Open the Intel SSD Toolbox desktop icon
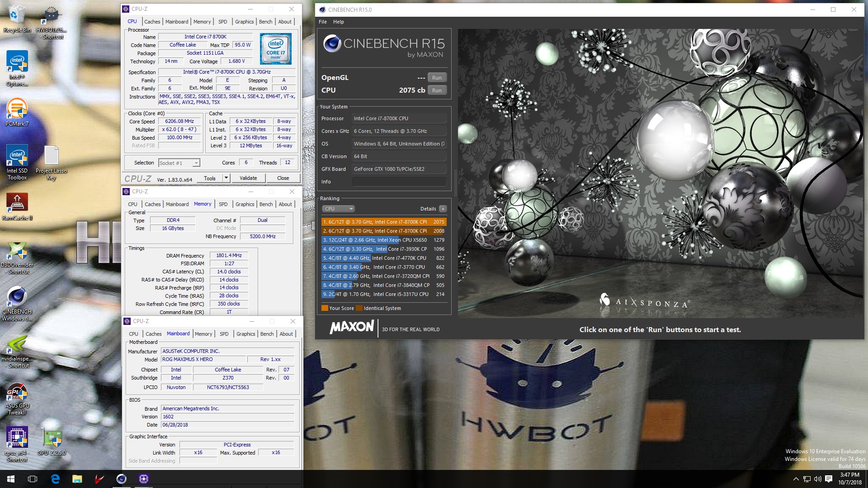This screenshot has width=868, height=488. tap(17, 163)
